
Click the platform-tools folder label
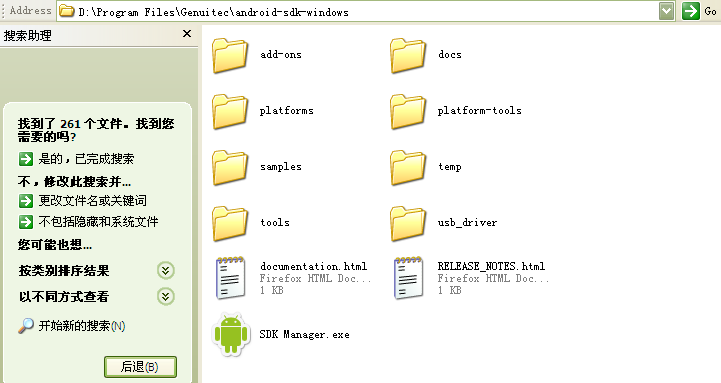[480, 111]
